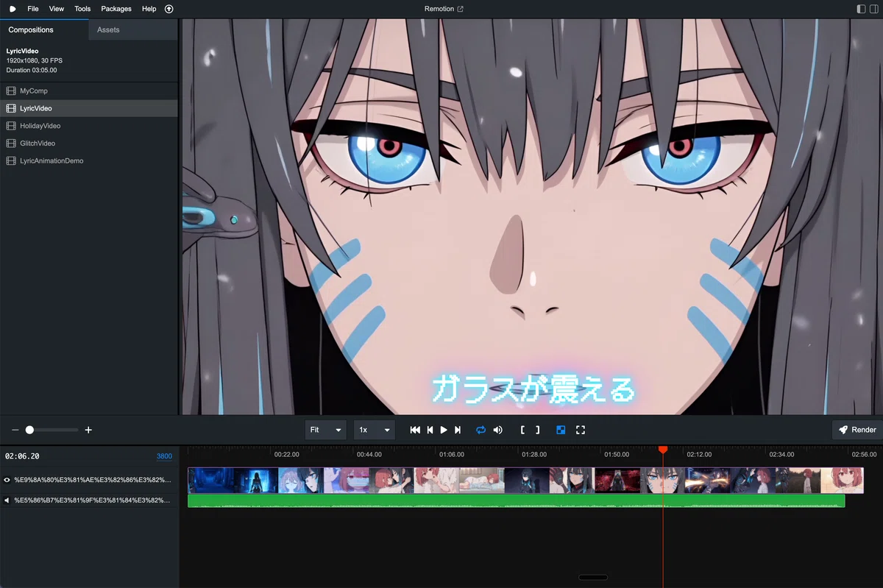This screenshot has width=883, height=588.
Task: Mute the audio track speaker icon
Action: point(7,500)
